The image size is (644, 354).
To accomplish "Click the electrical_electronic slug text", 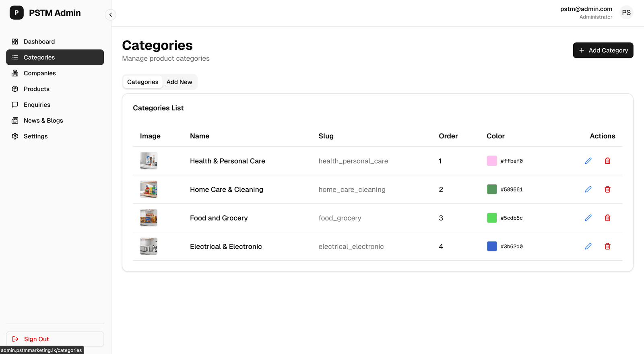I will coord(351,247).
